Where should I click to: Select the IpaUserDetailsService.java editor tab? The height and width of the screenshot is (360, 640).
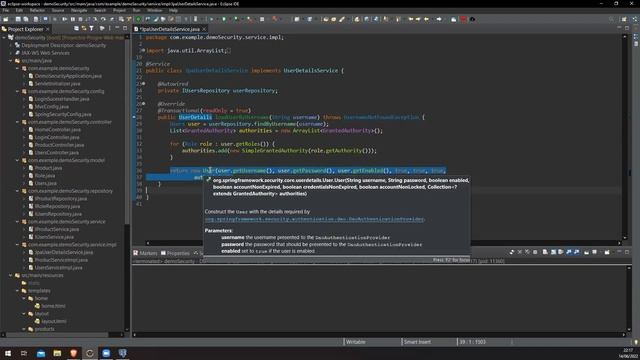click(x=170, y=29)
